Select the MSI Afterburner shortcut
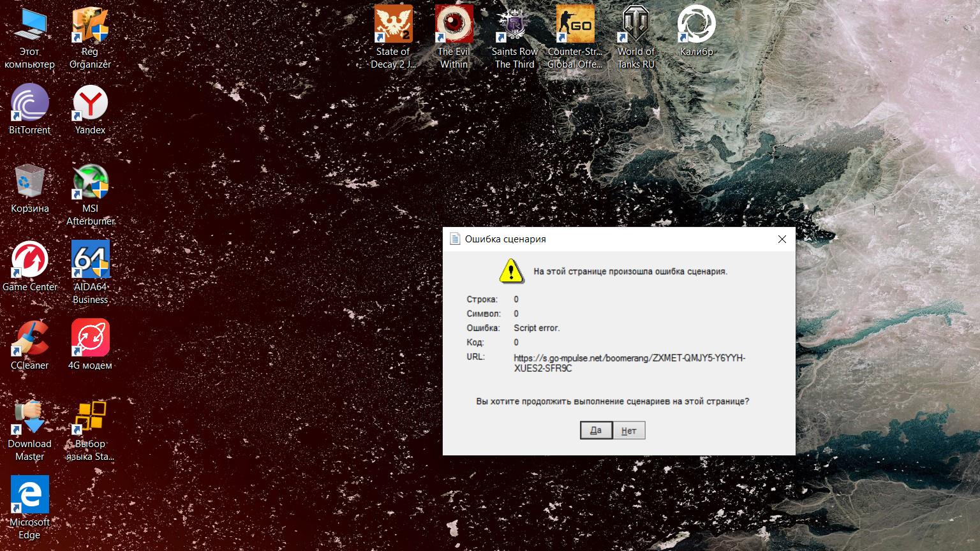The image size is (980, 551). [90, 195]
